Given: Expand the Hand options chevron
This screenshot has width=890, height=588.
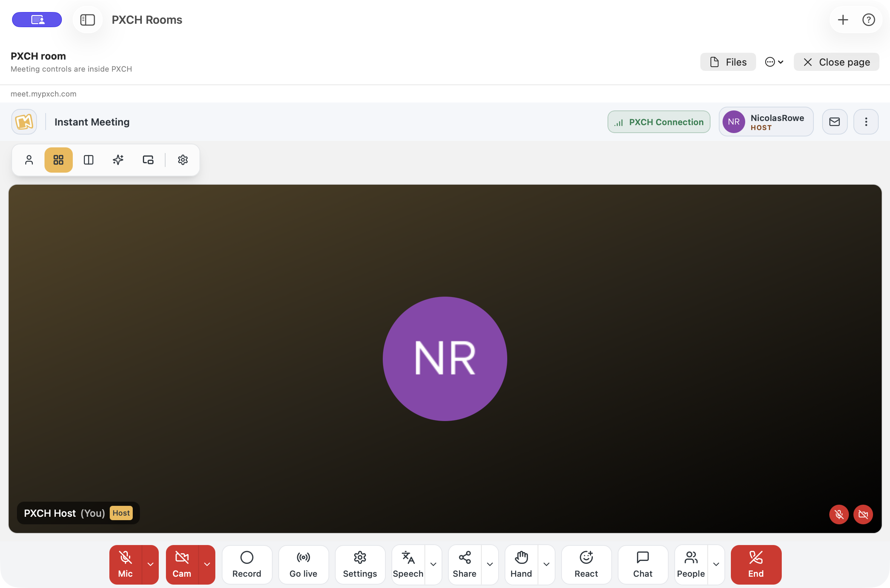Looking at the screenshot, I should pyautogui.click(x=546, y=564).
